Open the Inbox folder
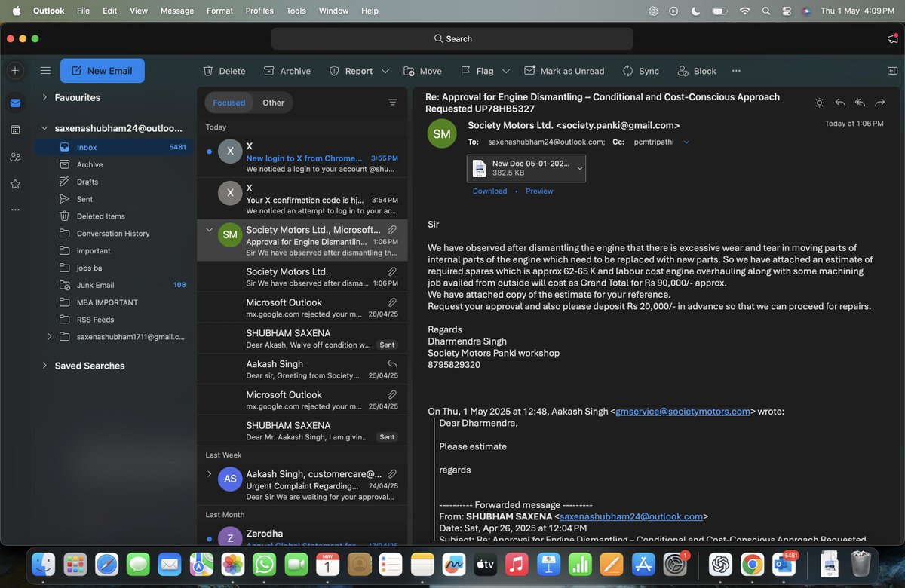This screenshot has width=905, height=588. pos(113,147)
